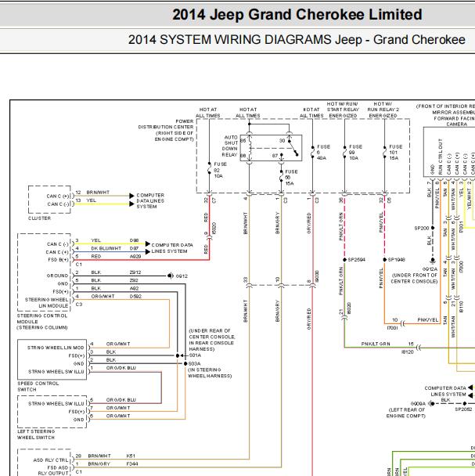Click ground label "G909A"
Image resolution: width=475 pixels, height=476 pixels.
[x=418, y=404]
